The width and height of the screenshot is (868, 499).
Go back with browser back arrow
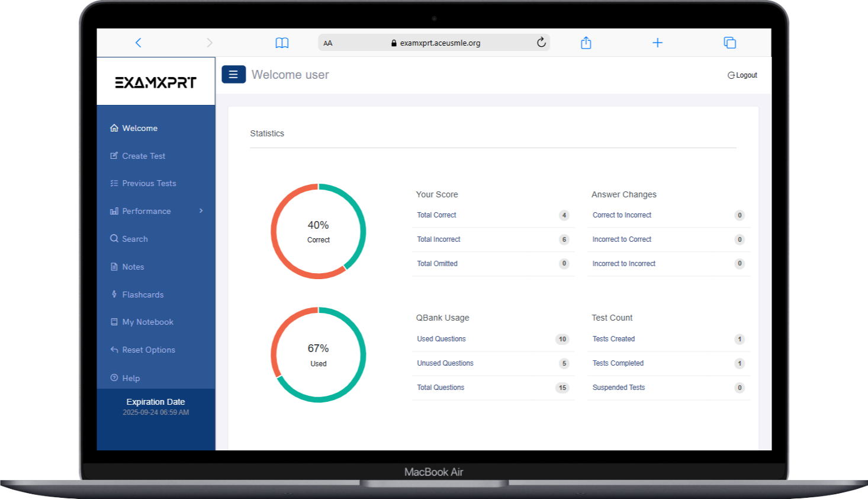pyautogui.click(x=139, y=43)
